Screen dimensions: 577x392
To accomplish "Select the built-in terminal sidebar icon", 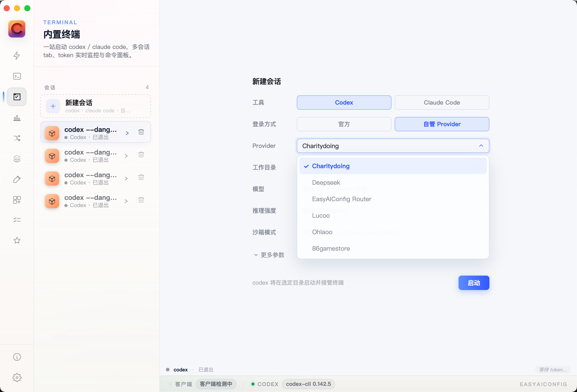I will (17, 97).
